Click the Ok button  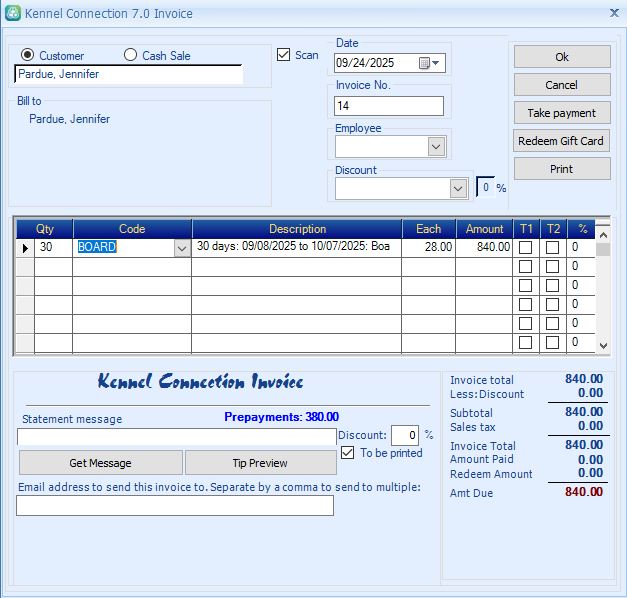pos(562,57)
